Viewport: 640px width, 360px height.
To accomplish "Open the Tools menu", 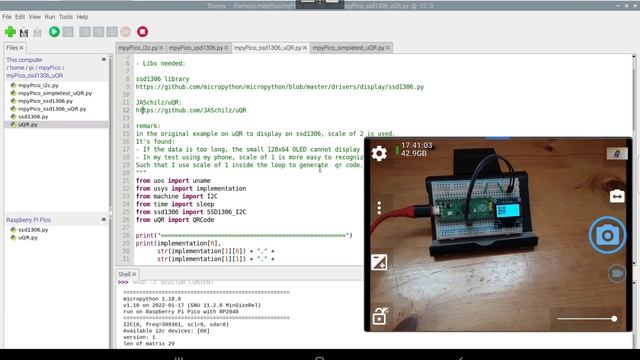I will (x=66, y=17).
